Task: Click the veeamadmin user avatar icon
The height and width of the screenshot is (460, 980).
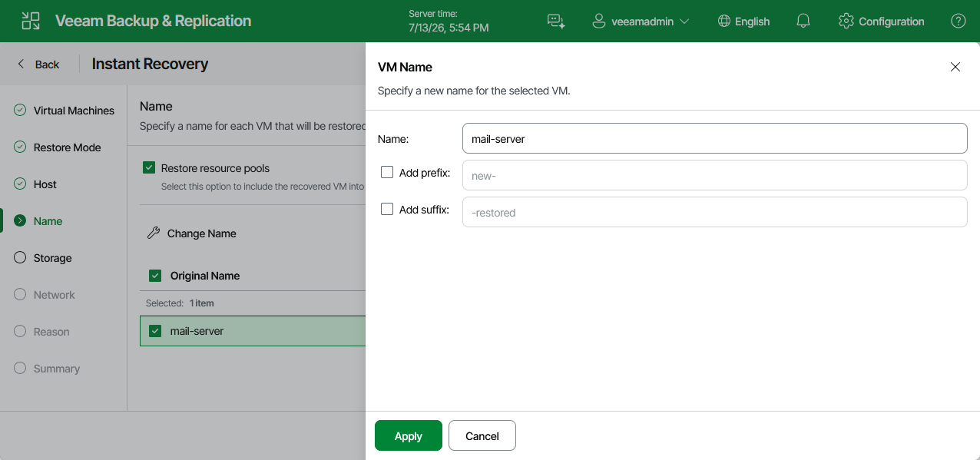Action: tap(599, 22)
